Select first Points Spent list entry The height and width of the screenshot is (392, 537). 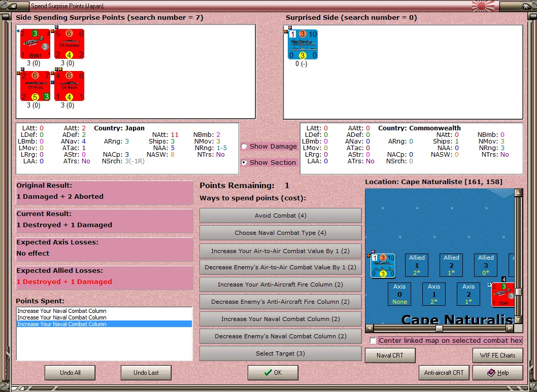click(104, 311)
